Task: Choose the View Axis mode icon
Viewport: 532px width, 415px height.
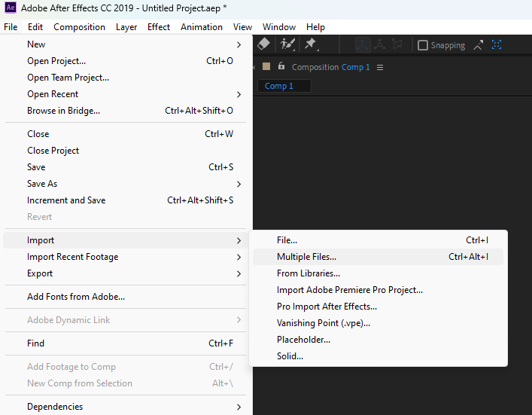Action: pyautogui.click(x=397, y=45)
